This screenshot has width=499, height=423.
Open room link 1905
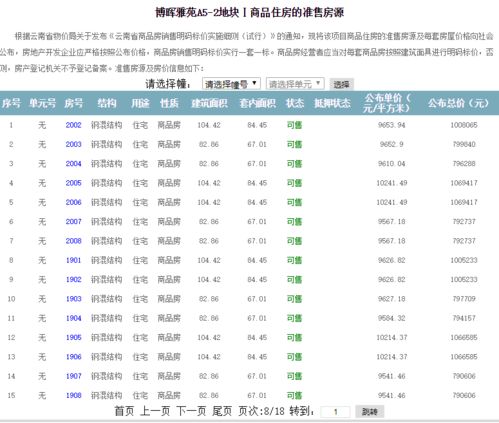73,338
